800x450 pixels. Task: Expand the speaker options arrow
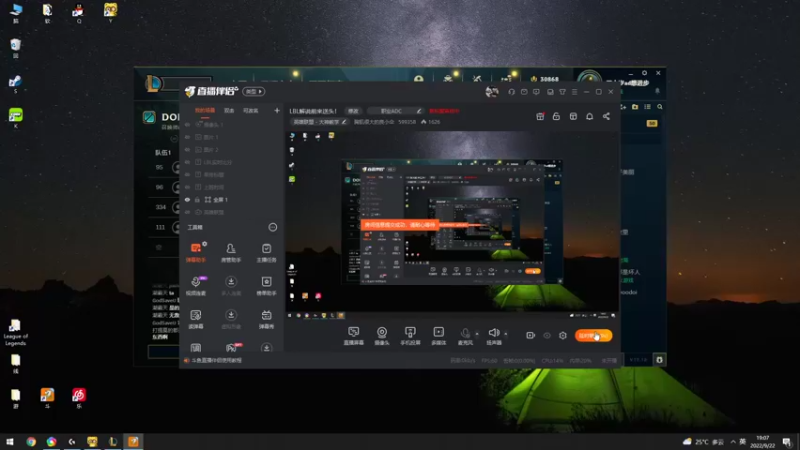click(x=506, y=334)
